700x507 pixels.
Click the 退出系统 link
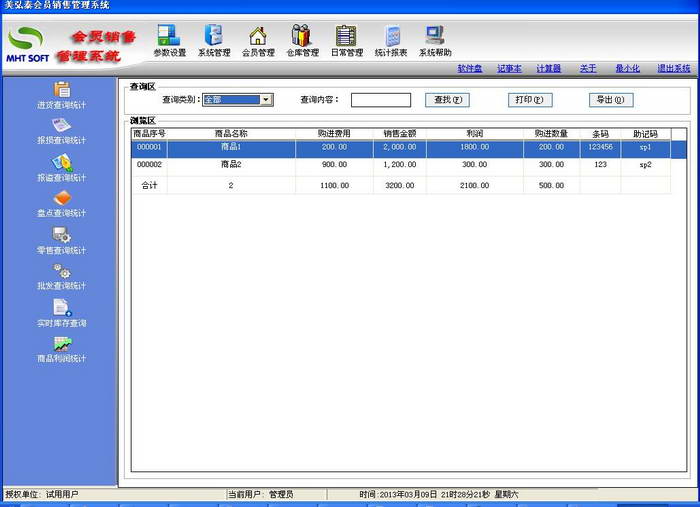point(674,68)
